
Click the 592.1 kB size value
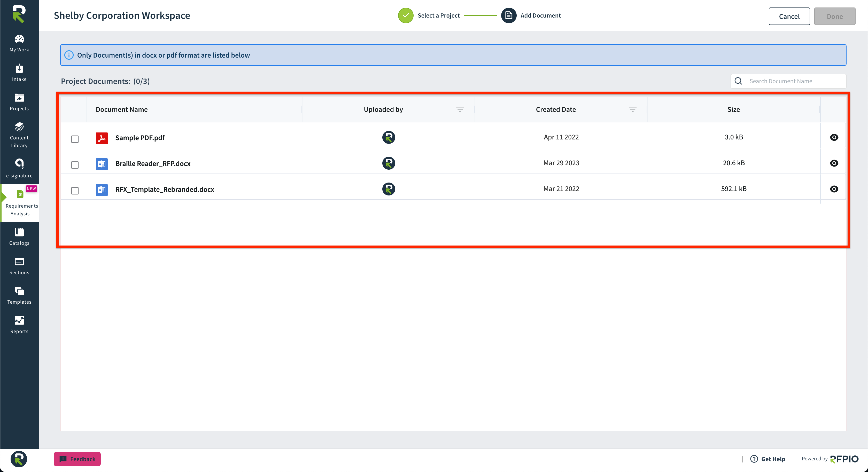coord(734,189)
